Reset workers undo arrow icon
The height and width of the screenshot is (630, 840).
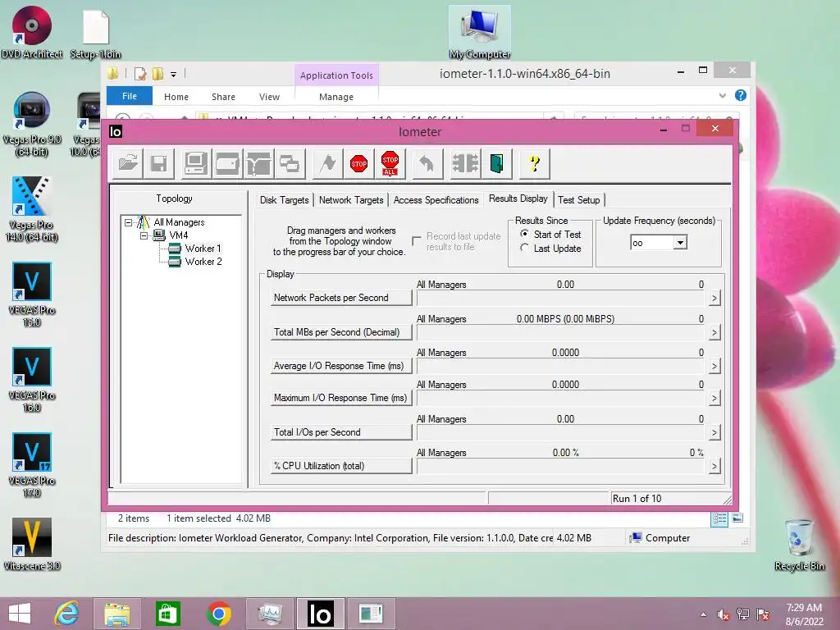427,163
